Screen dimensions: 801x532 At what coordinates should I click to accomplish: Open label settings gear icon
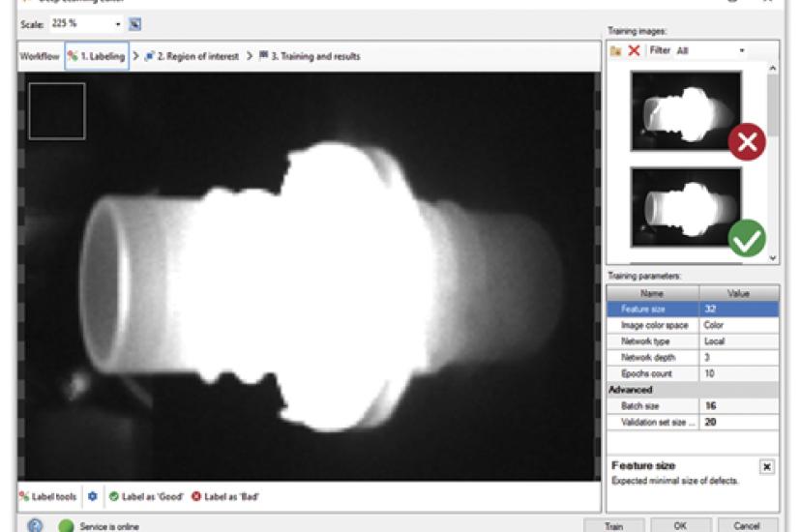93,496
